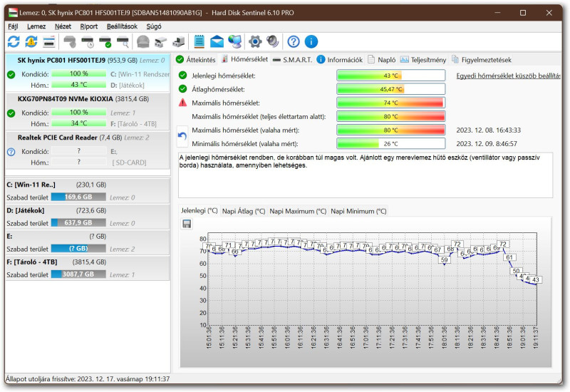Image resolution: width=570 pixels, height=392 pixels.
Task: Open the Figyelmeztetések tab
Action: click(482, 60)
